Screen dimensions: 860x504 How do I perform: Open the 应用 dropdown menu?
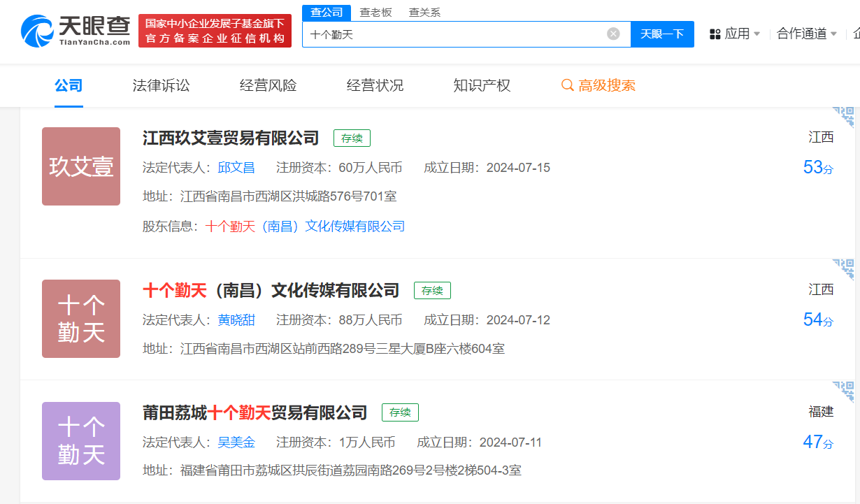click(736, 33)
